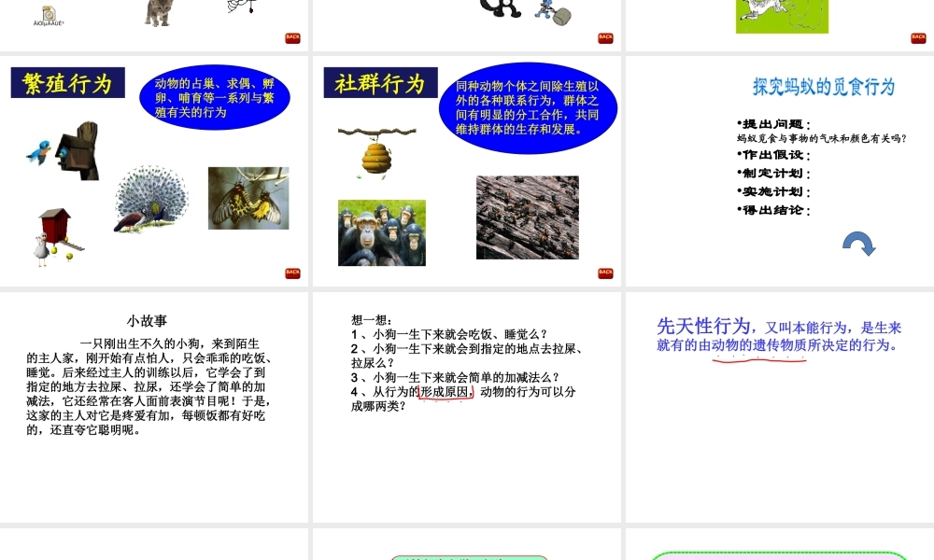Screen dimensions: 934x560
Task: Click the large text 先天性行为
Action: (x=703, y=326)
